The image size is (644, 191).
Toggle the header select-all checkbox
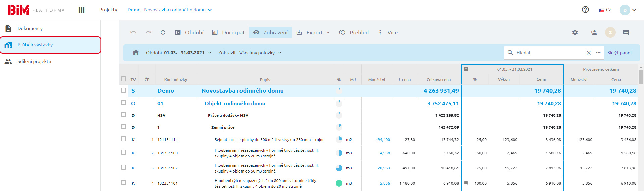click(124, 79)
